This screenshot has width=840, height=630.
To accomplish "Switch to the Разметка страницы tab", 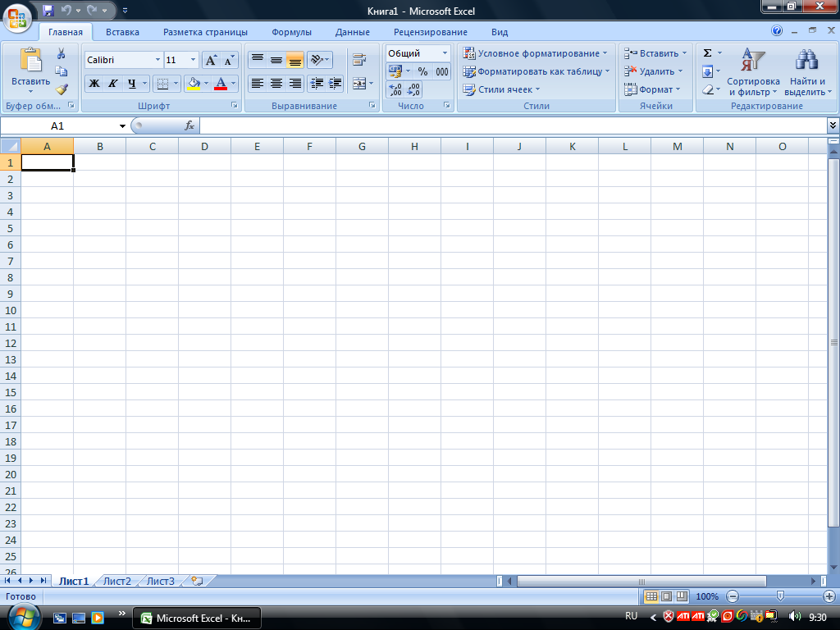I will click(x=206, y=32).
